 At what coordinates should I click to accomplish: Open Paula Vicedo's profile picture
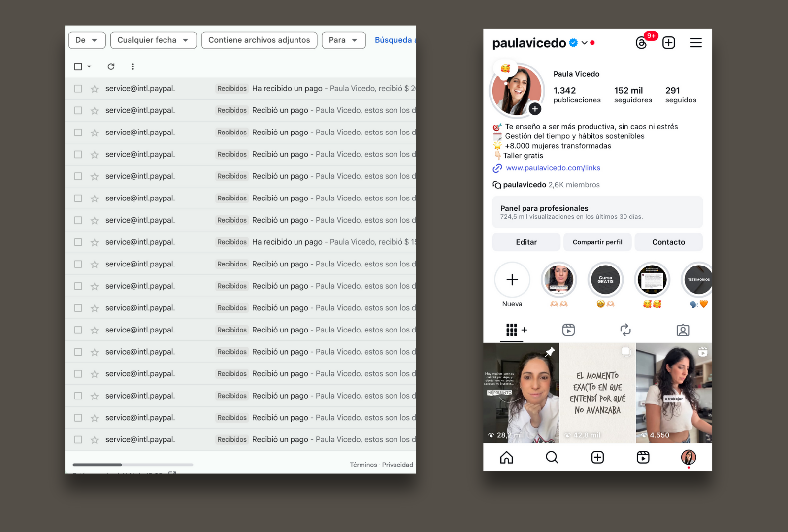(x=517, y=91)
